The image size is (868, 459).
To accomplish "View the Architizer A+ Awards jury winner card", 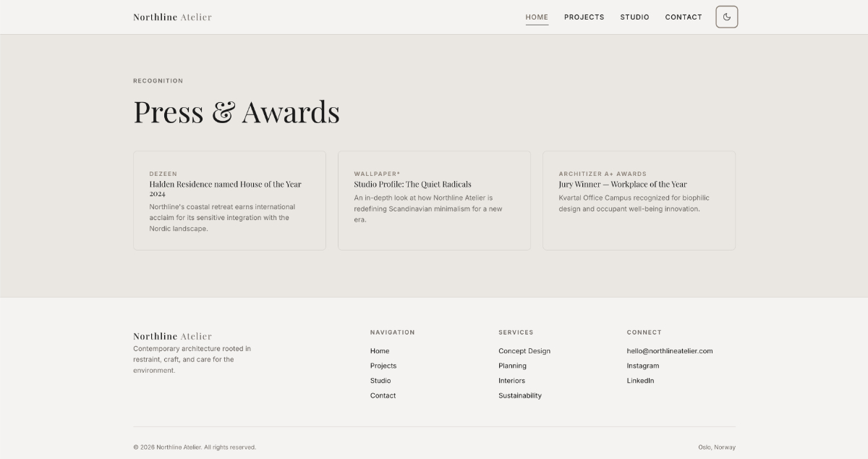I will [x=639, y=201].
